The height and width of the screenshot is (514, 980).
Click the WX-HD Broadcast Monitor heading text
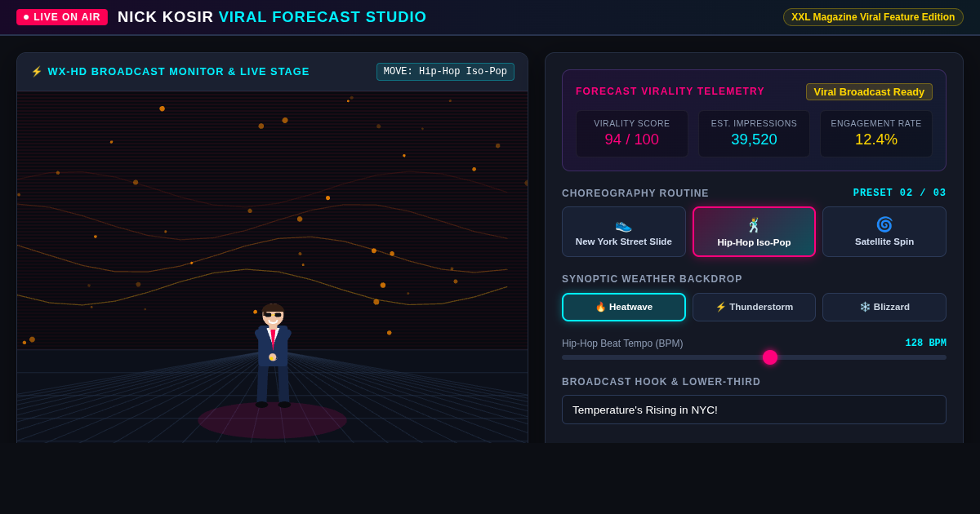click(x=179, y=72)
